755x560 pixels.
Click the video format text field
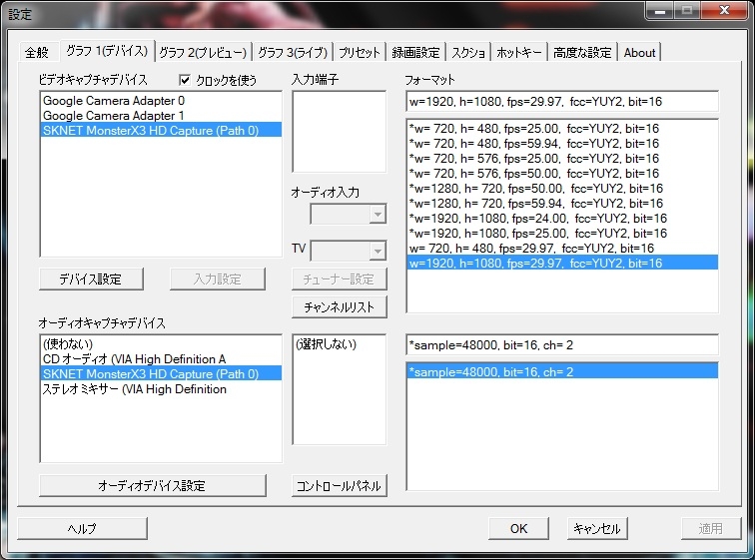coord(562,102)
